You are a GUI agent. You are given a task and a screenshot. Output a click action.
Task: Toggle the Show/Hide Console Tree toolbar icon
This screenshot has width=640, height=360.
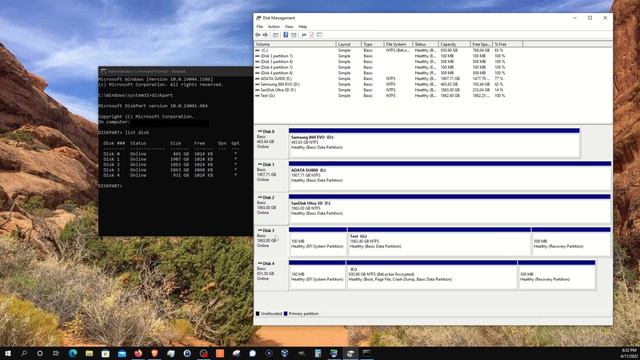(276, 35)
